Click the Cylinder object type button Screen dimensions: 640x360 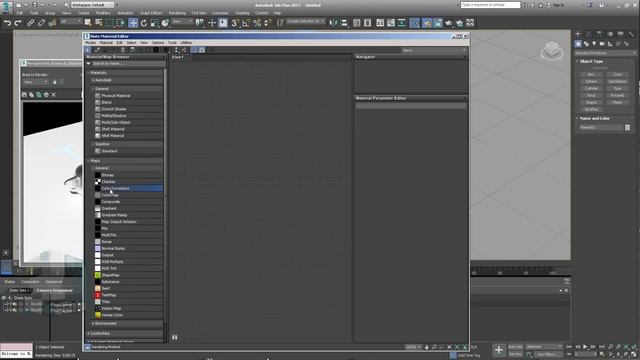(591, 88)
